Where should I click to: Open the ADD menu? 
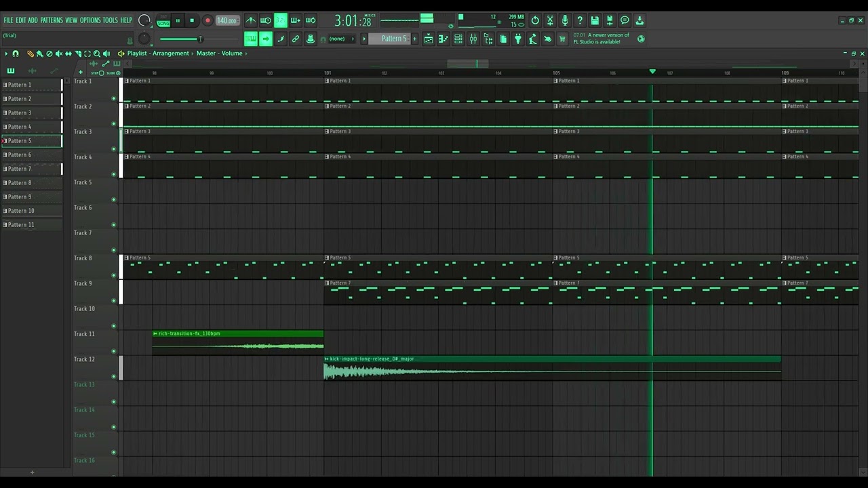[x=33, y=20]
